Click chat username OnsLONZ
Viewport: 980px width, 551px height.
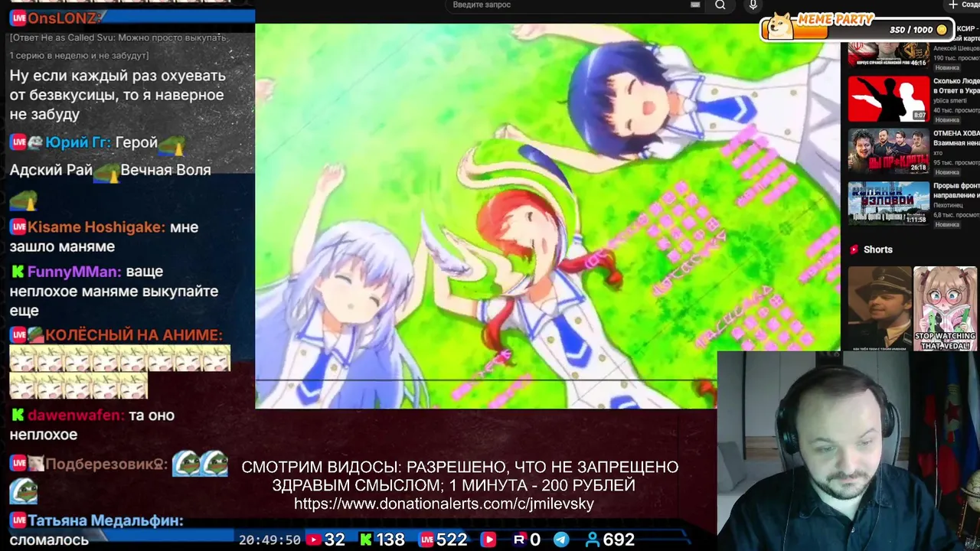coord(64,18)
